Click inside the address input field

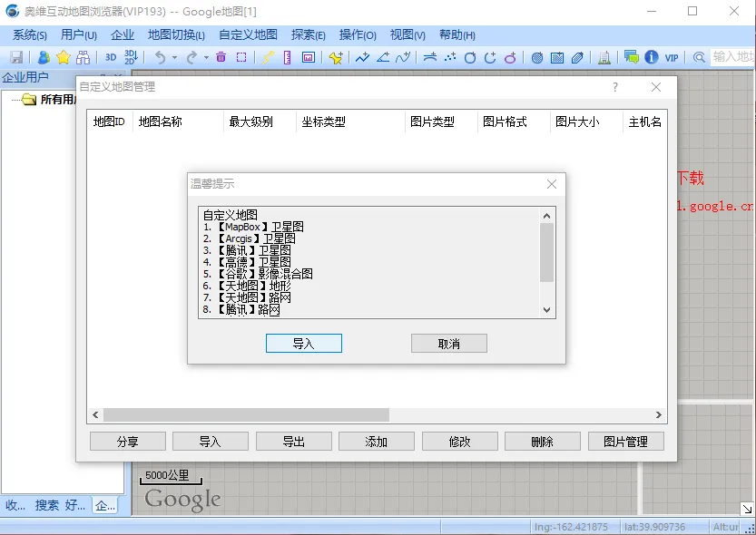point(731,57)
